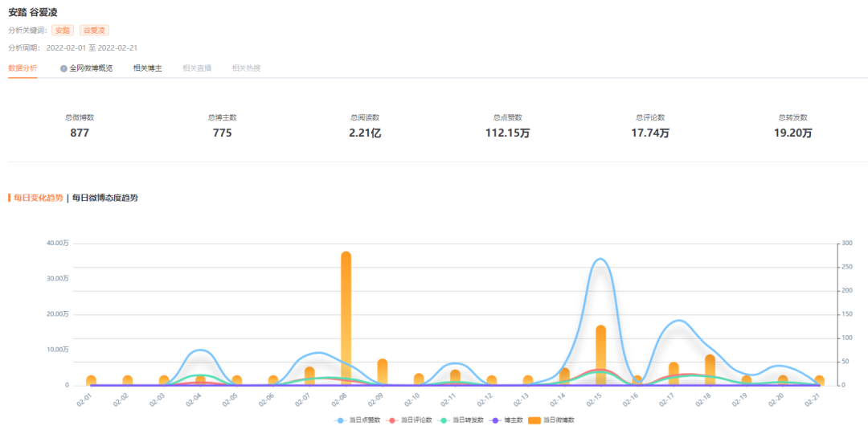
Task: Click the analysis period 2022-02-01 至 2022-02-21
Action: click(92, 47)
